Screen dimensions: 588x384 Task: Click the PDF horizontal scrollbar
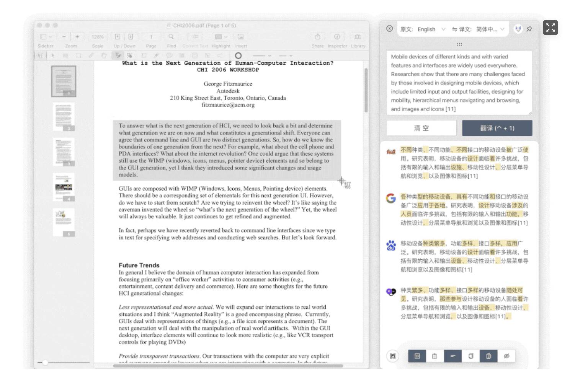(228, 366)
